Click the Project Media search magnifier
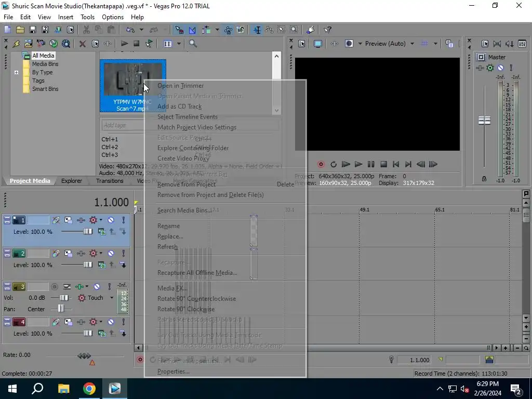This screenshot has width=532, height=399. click(x=193, y=44)
